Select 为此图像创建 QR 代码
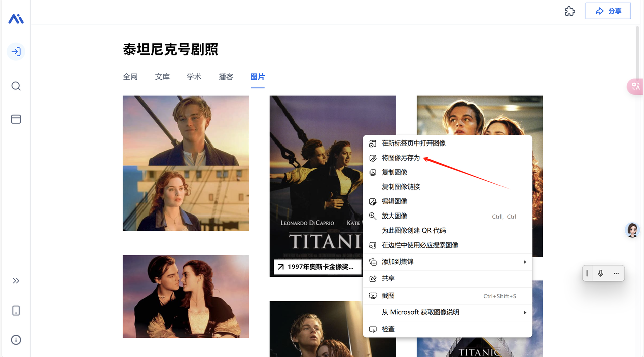 447,231
